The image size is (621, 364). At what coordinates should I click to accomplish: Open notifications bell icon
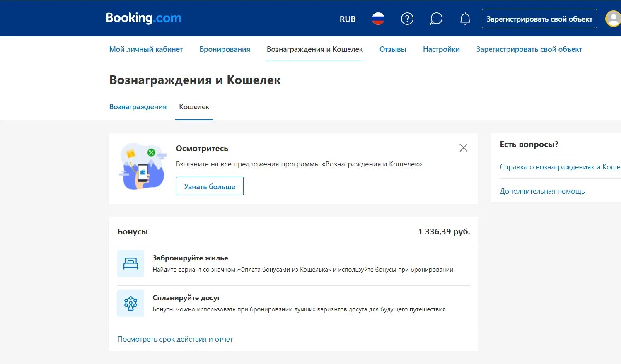point(465,19)
